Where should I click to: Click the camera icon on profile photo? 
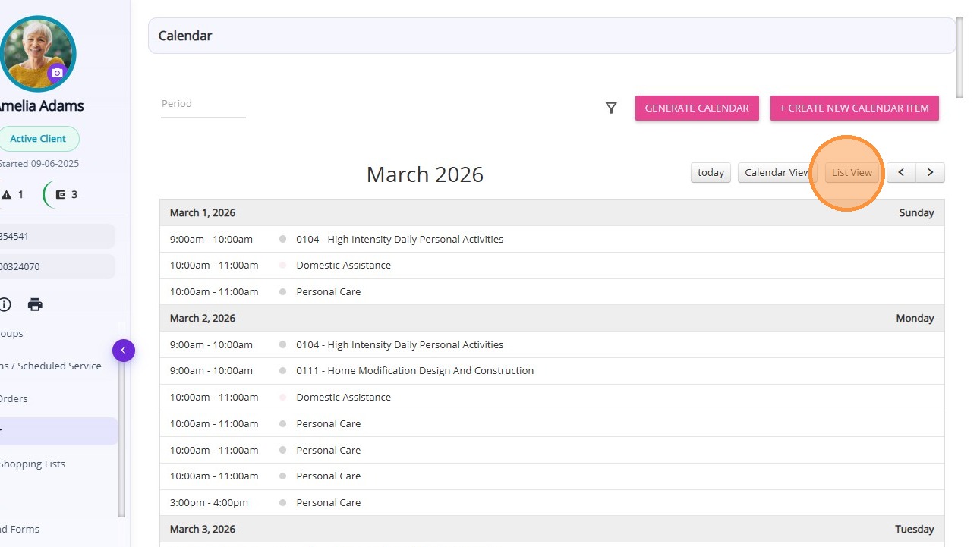click(x=57, y=73)
